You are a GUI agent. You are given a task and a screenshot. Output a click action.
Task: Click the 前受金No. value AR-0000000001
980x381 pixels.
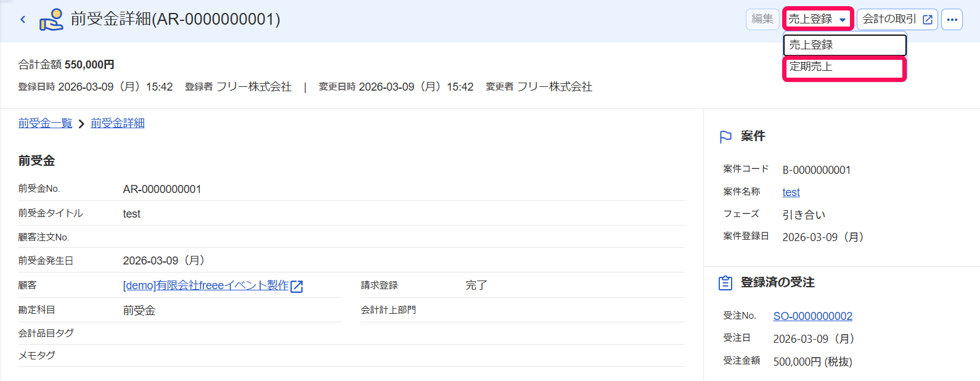[x=162, y=189]
